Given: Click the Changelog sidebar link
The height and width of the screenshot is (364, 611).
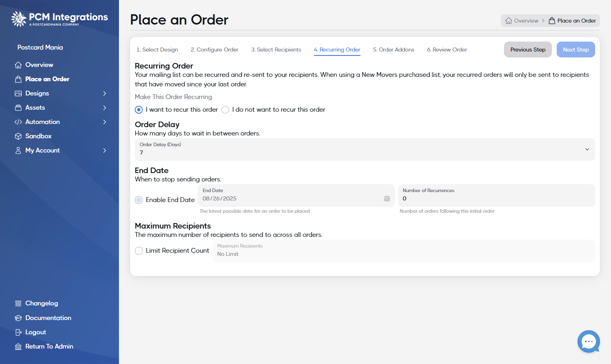Looking at the screenshot, I should point(42,303).
